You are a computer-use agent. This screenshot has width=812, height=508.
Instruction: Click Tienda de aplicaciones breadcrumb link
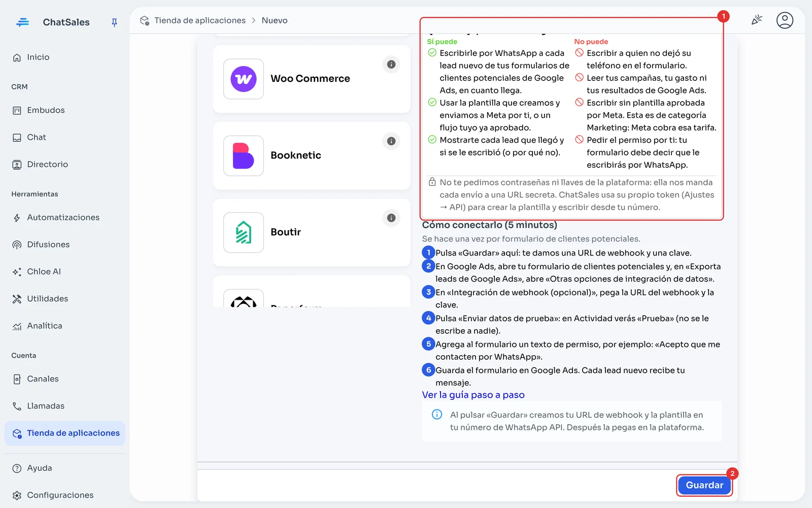[200, 20]
